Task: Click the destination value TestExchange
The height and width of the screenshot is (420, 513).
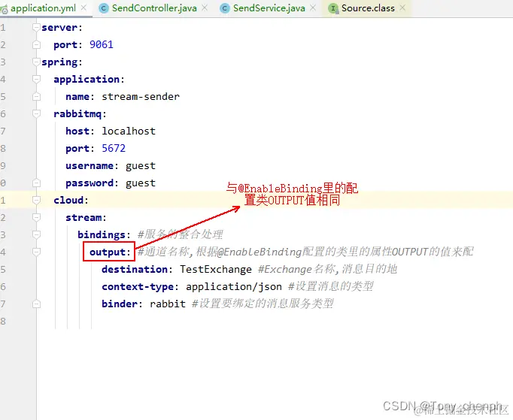Action: (x=216, y=269)
